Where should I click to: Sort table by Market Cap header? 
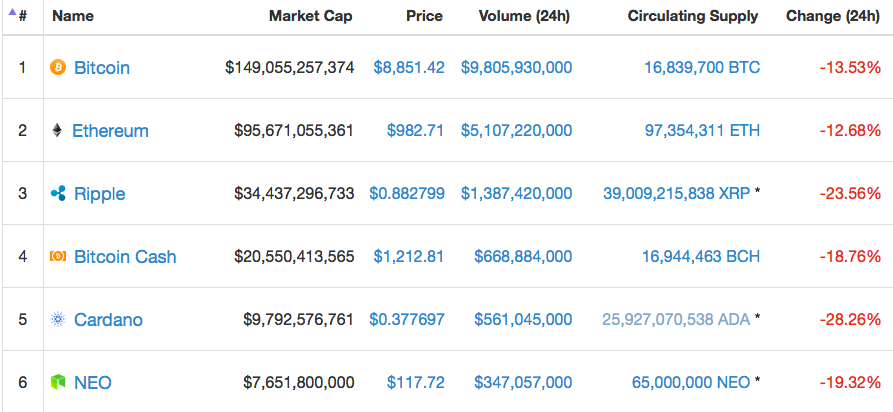310,16
